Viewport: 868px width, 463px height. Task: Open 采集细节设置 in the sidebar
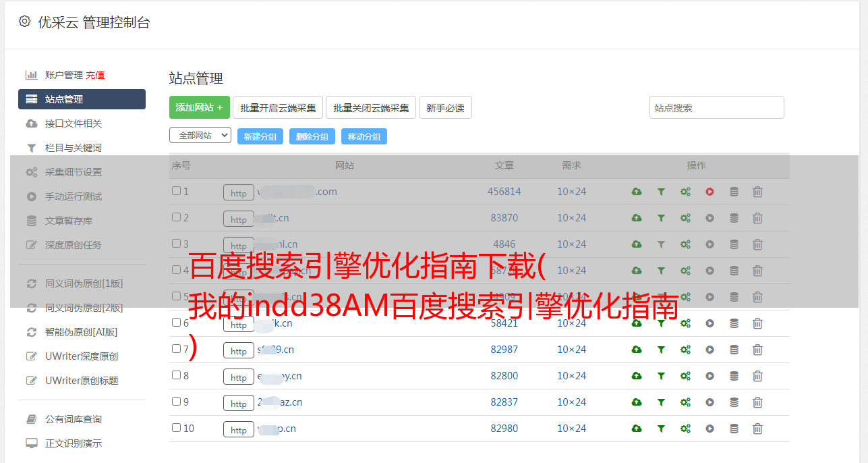74,172
